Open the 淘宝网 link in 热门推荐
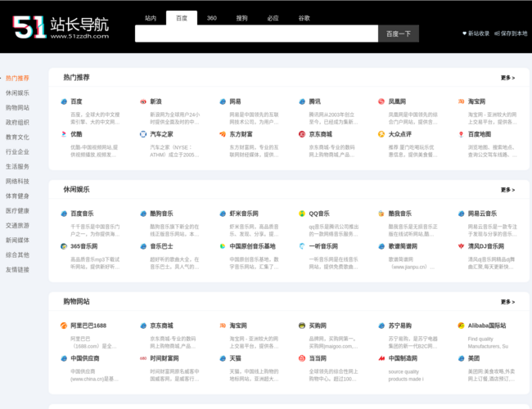Viewport: 532px width, 409px height. pyautogui.click(x=476, y=101)
